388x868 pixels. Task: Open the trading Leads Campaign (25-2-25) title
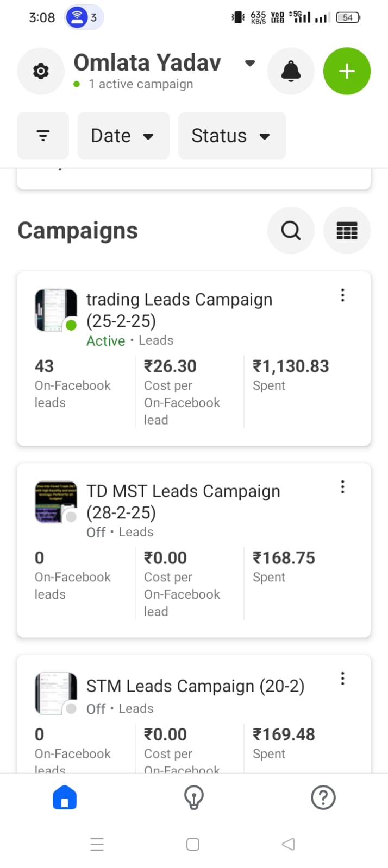pyautogui.click(x=179, y=310)
